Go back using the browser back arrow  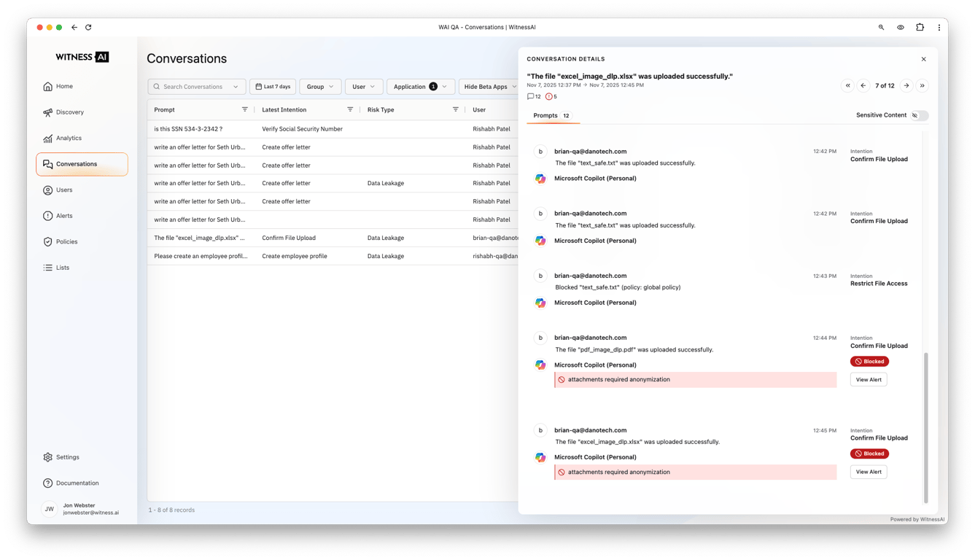click(74, 28)
